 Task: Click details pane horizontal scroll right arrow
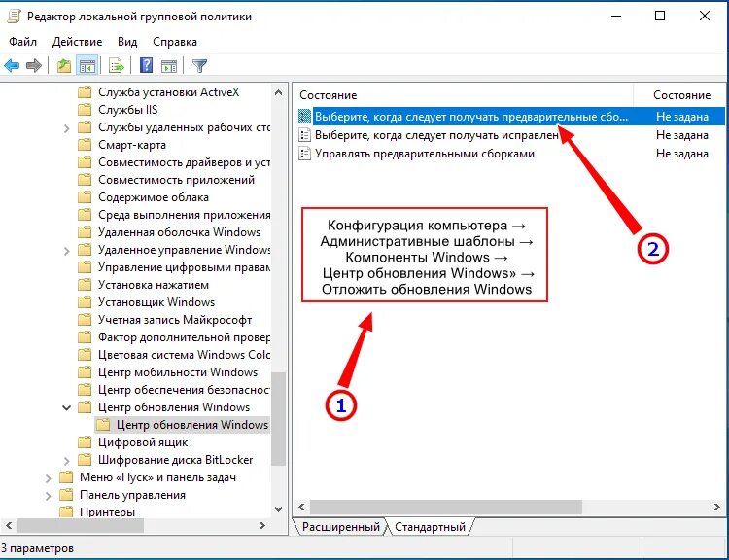pos(717,507)
